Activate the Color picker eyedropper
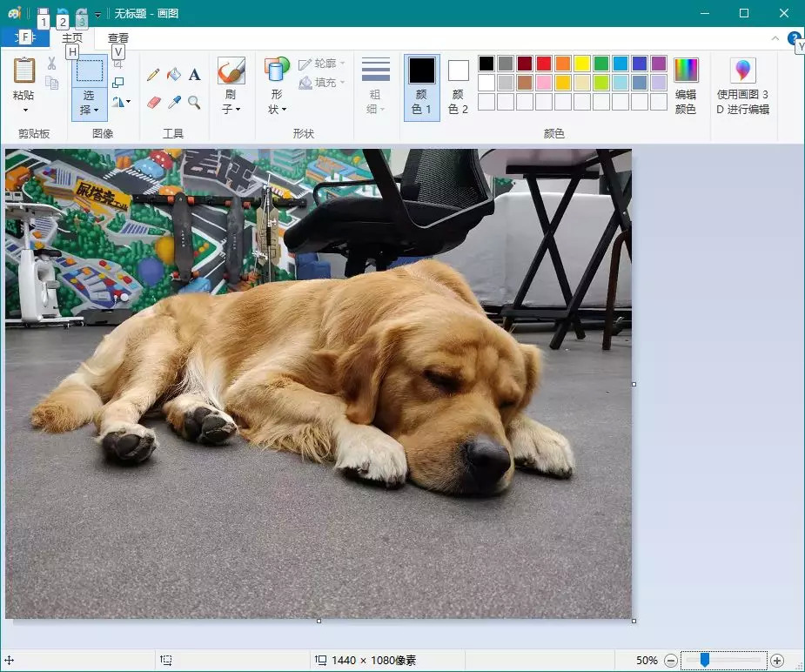The image size is (805, 672). coord(174,103)
